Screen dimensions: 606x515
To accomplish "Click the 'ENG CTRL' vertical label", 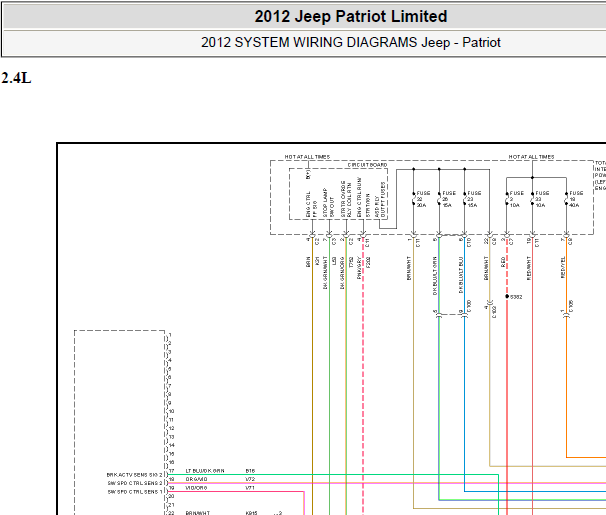I will (x=308, y=204).
